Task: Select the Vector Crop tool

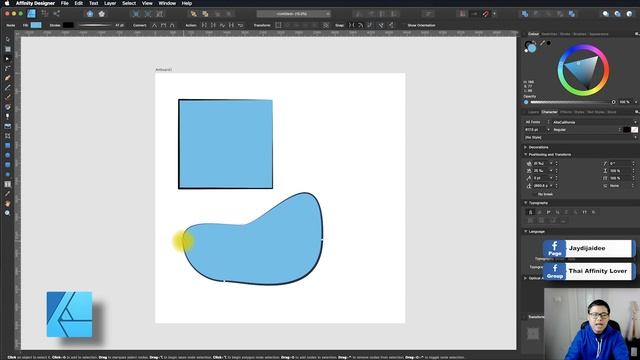Action: point(7,136)
